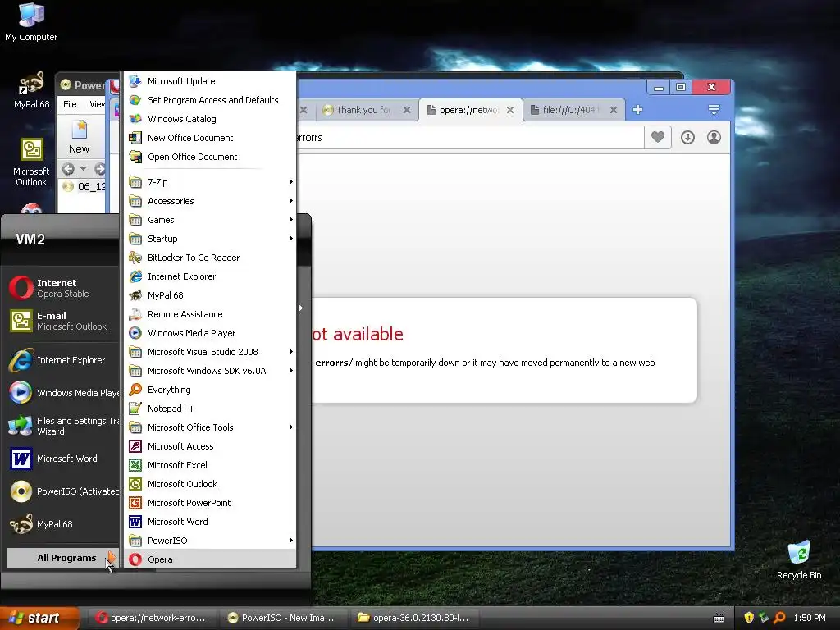Launch Internet Explorer from Start menu left pane
Image resolution: width=840 pixels, height=630 pixels.
[62, 360]
